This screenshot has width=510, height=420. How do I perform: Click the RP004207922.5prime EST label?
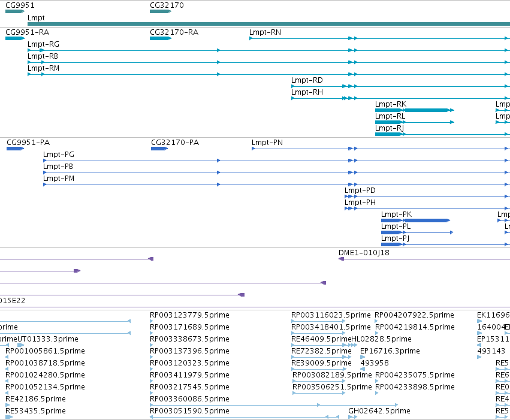[x=414, y=315]
